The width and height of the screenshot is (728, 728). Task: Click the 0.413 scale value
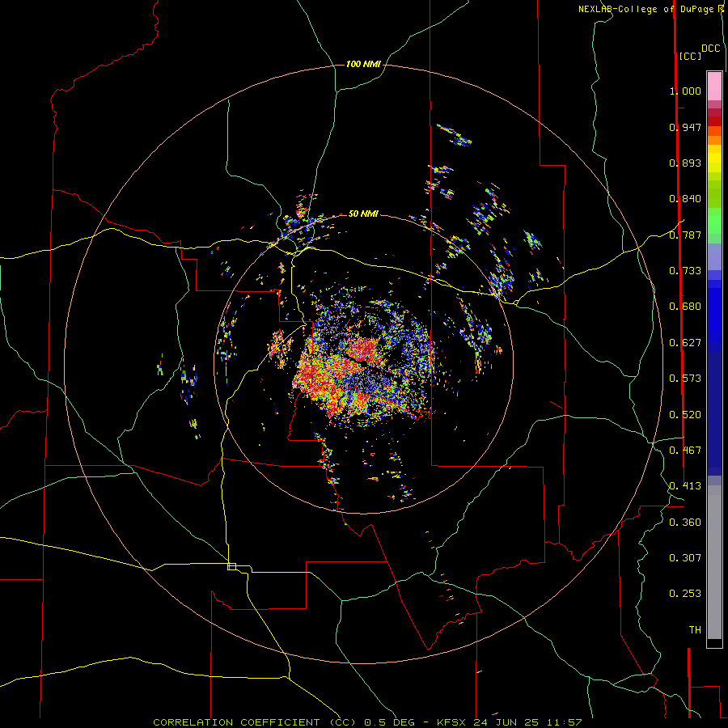point(685,486)
